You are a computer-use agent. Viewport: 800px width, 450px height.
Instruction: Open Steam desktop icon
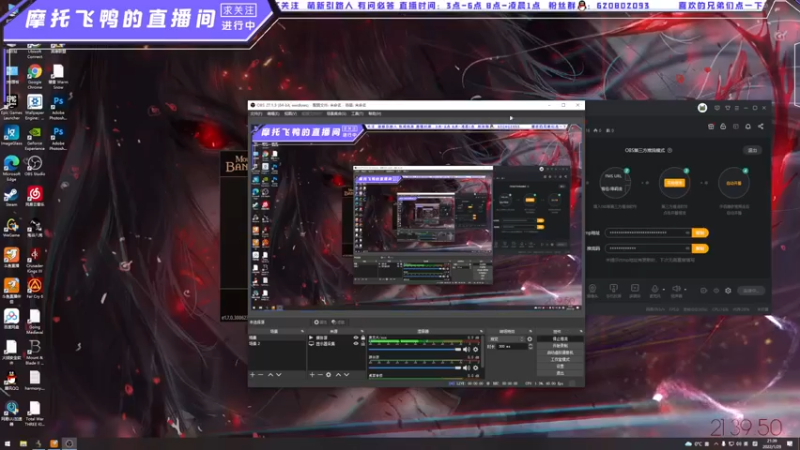11,197
